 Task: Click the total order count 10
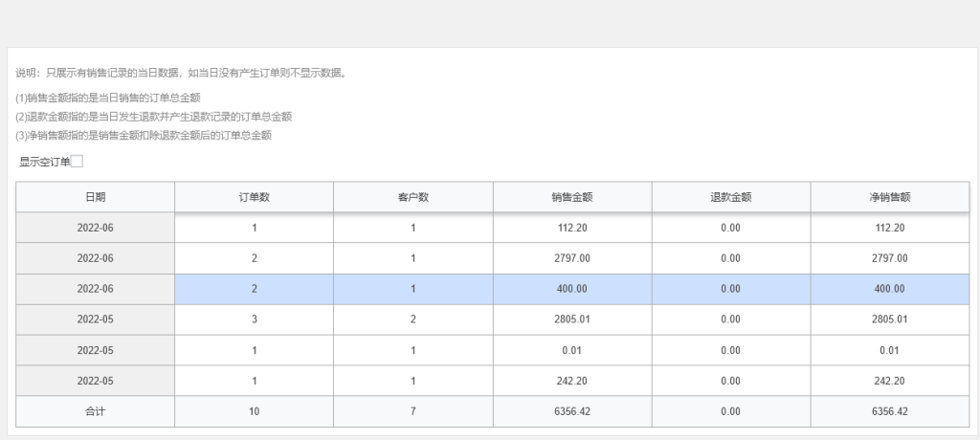click(x=254, y=411)
